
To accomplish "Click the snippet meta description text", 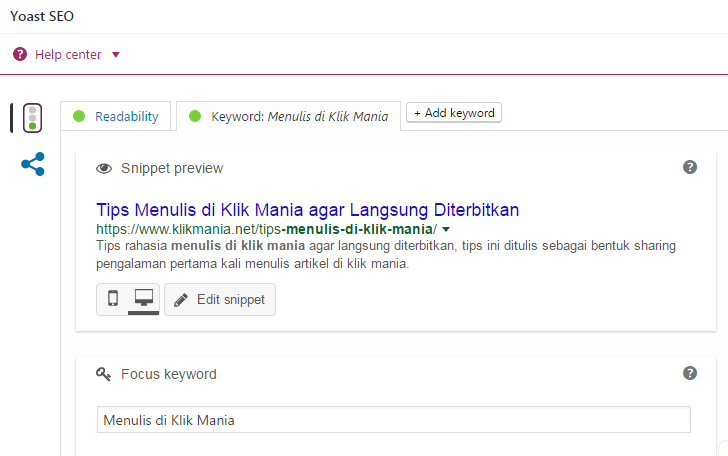I will pos(386,254).
